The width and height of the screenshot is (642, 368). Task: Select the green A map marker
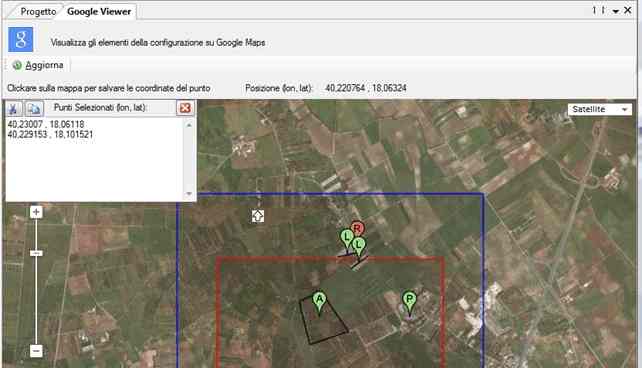click(319, 302)
